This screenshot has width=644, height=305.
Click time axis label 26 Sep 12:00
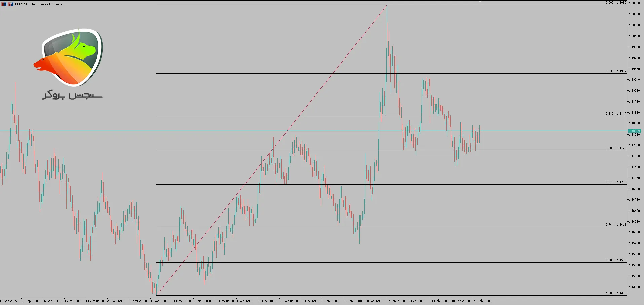click(52, 301)
